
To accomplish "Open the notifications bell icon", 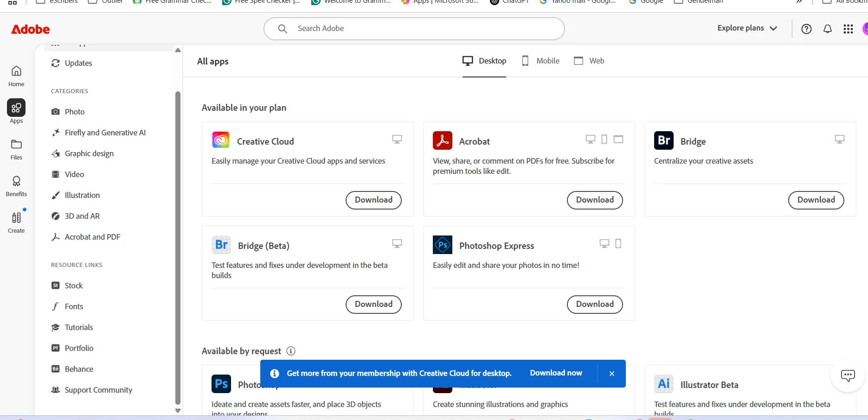I will click(x=828, y=29).
